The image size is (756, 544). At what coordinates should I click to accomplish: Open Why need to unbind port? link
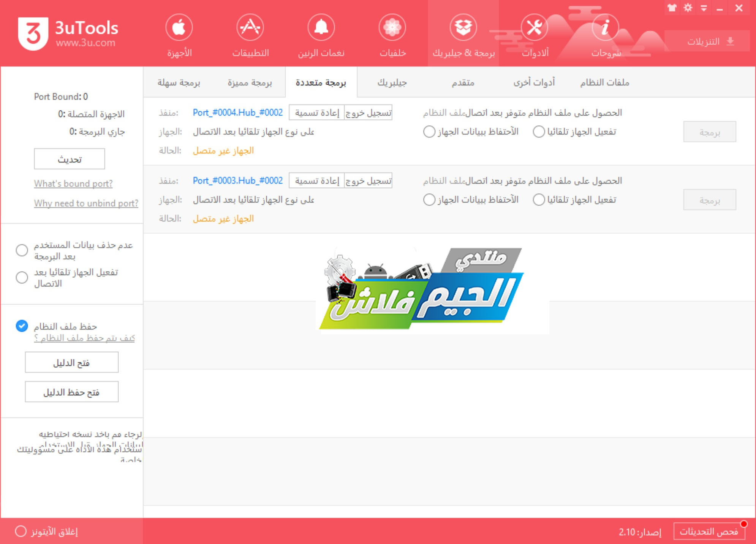[x=86, y=203]
